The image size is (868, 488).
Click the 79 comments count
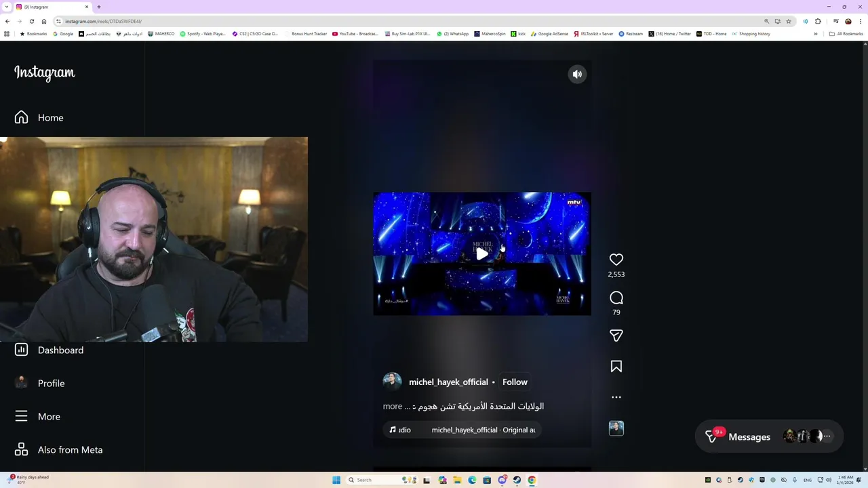(x=616, y=312)
